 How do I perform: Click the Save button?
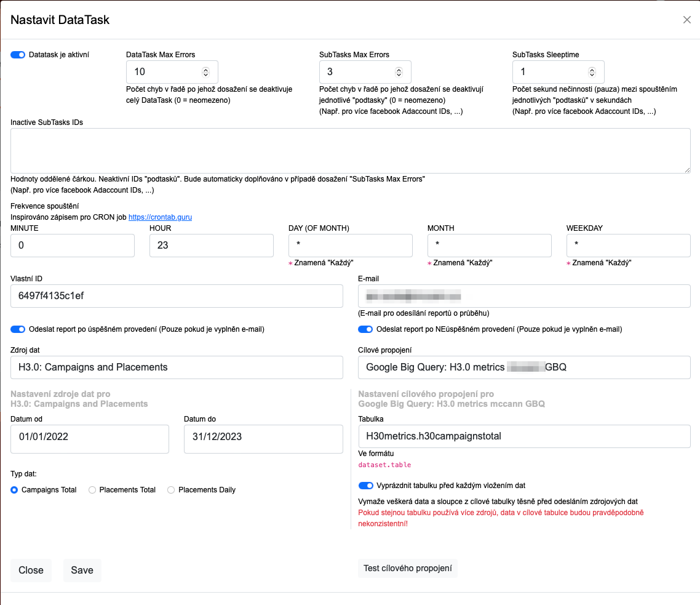[x=82, y=570]
